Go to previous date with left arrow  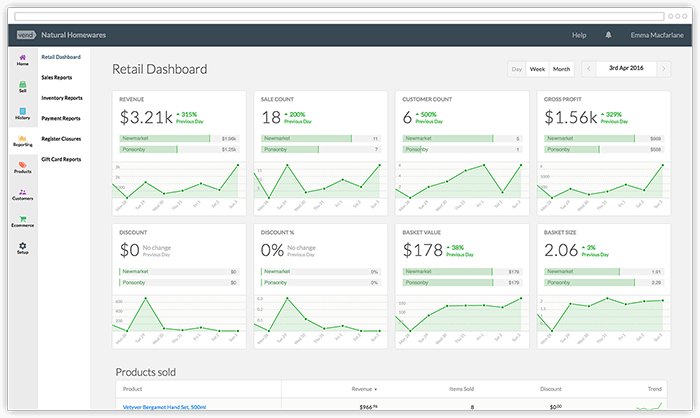589,69
